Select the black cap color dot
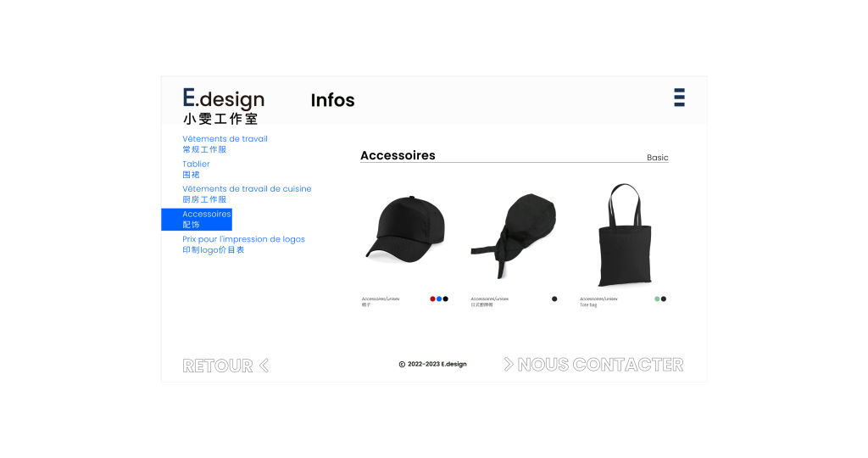 [x=446, y=299]
